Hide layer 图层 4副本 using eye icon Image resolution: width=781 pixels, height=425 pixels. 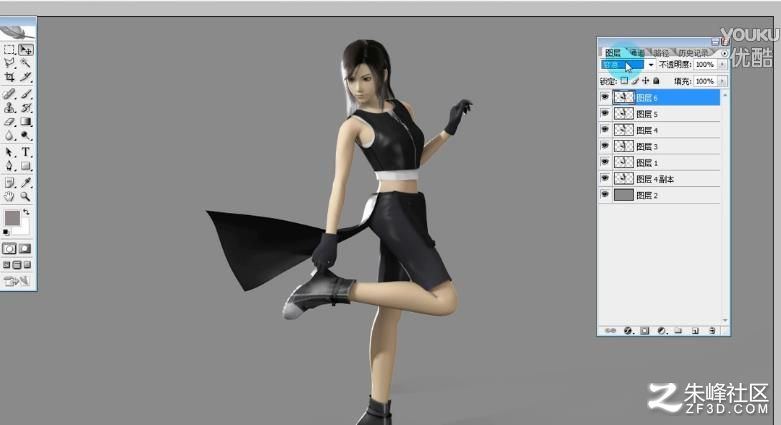pos(605,178)
